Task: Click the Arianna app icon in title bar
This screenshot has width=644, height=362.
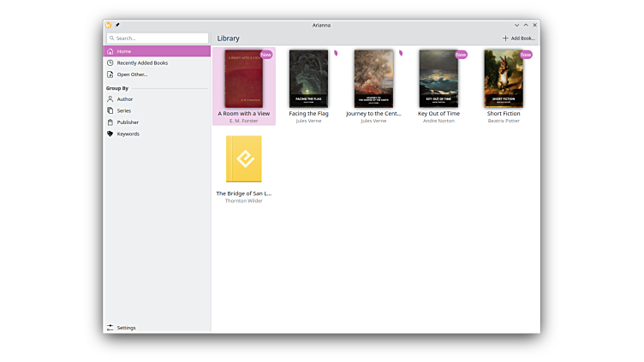Action: pos(109,25)
